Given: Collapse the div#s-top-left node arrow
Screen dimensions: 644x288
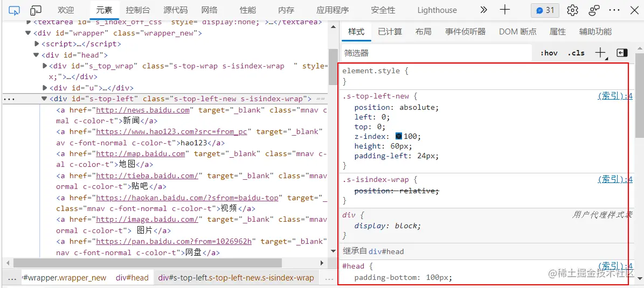Looking at the screenshot, I should [x=44, y=99].
